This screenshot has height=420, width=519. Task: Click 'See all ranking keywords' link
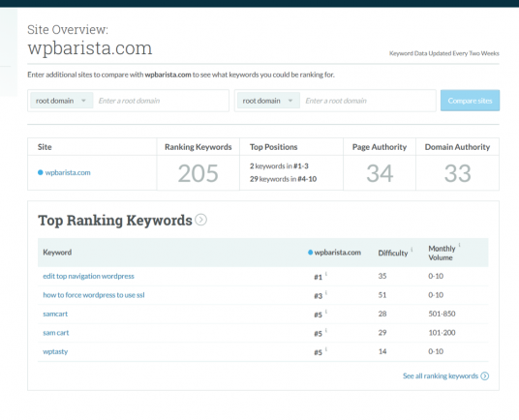pos(441,376)
